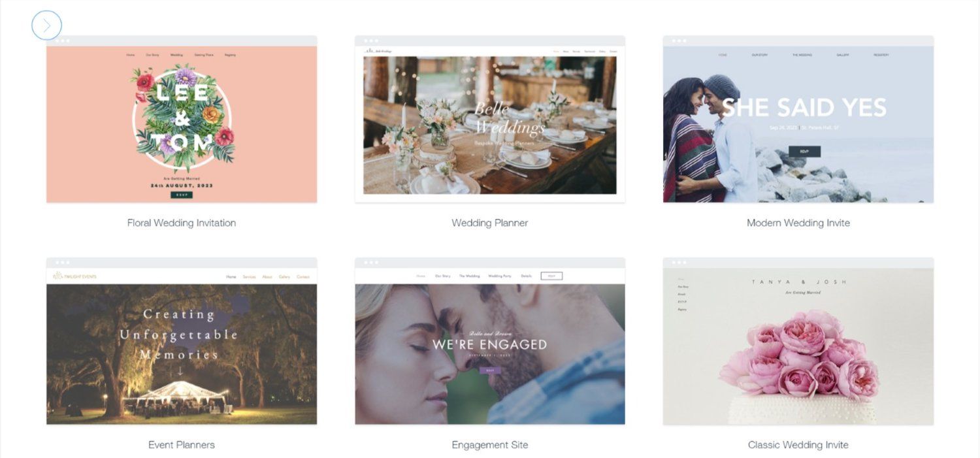This screenshot has height=458, width=980.
Task: Click the 'Floral Wedding Invitation' title link
Action: 182,223
